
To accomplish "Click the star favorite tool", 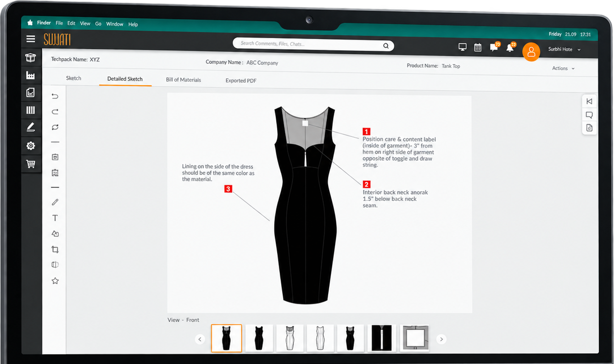I will (55, 281).
